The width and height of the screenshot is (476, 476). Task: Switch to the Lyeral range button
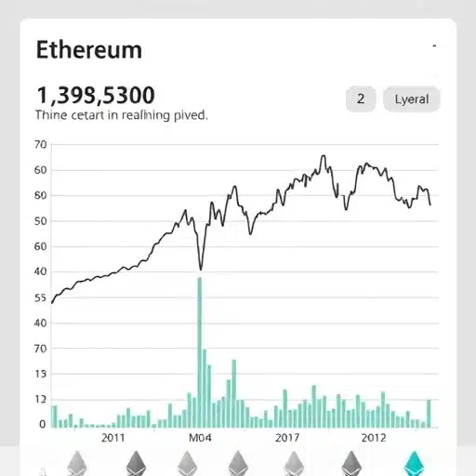[412, 99]
